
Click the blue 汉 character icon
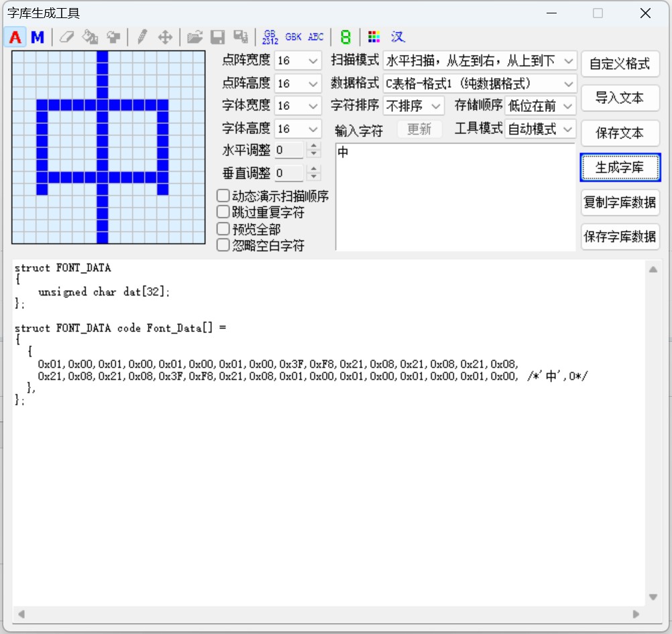point(397,38)
